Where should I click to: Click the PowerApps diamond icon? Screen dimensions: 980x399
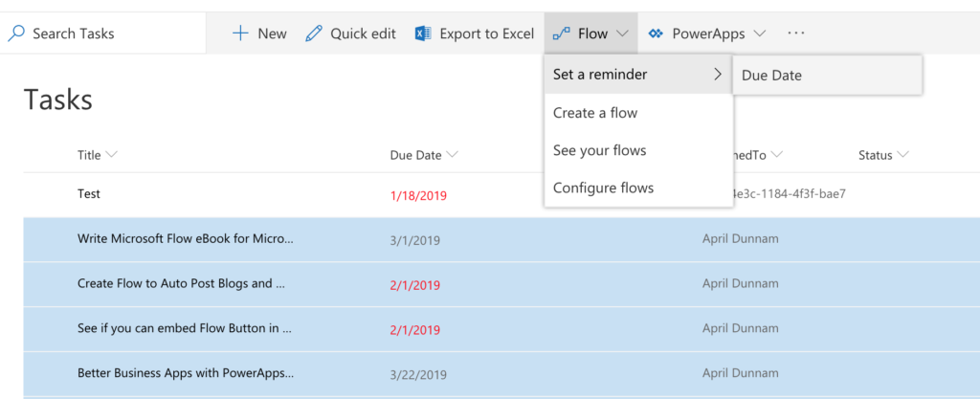coord(656,33)
